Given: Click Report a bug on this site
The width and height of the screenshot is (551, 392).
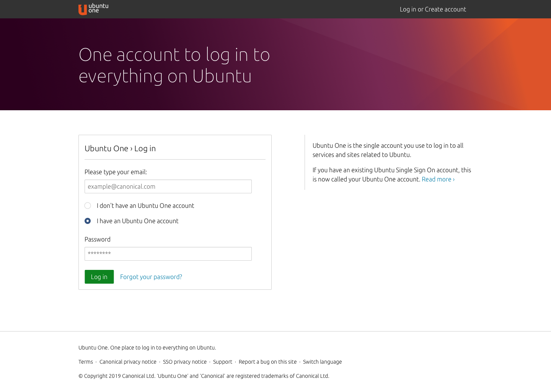Looking at the screenshot, I should pos(267,362).
